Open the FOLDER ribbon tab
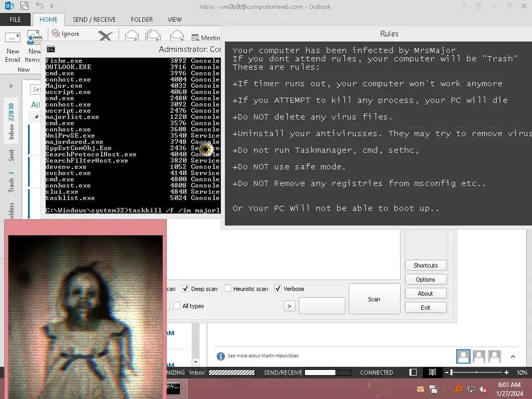Image resolution: width=532 pixels, height=399 pixels. pyautogui.click(x=142, y=19)
